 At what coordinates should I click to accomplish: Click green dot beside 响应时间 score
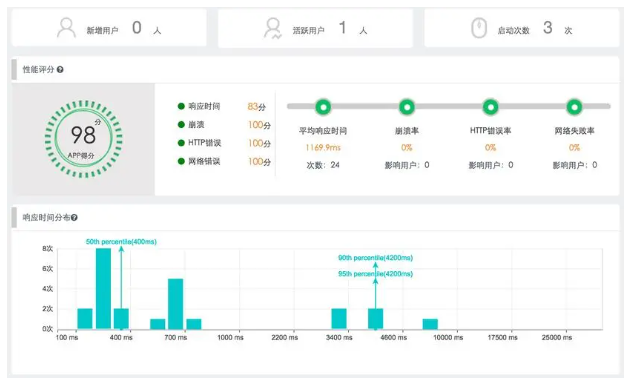pos(181,106)
